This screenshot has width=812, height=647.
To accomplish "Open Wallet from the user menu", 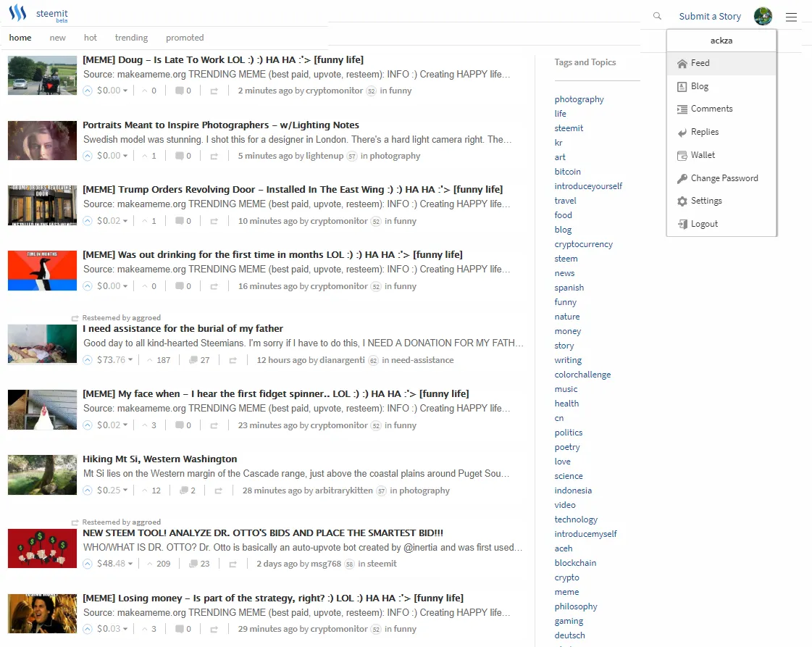I will tap(721, 155).
